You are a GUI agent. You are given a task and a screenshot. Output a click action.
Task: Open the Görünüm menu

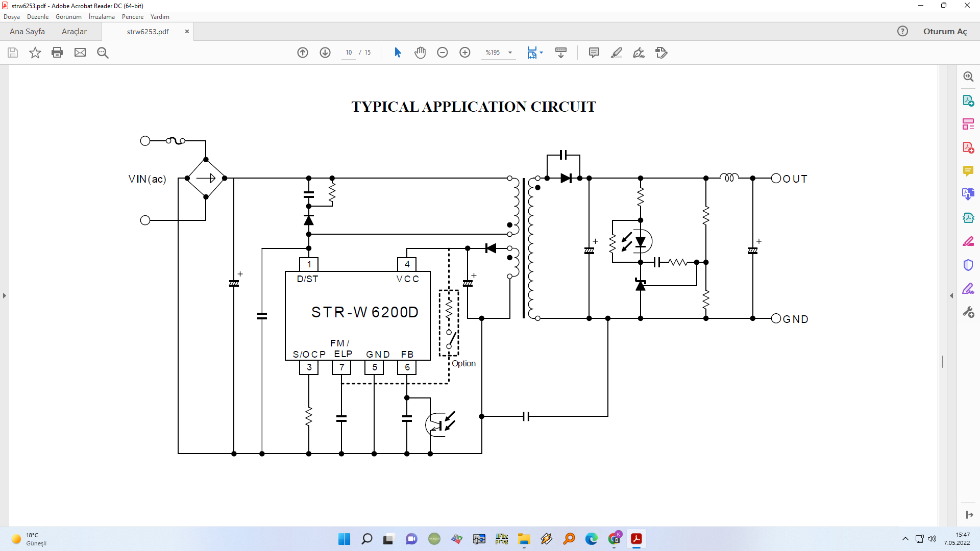click(68, 17)
